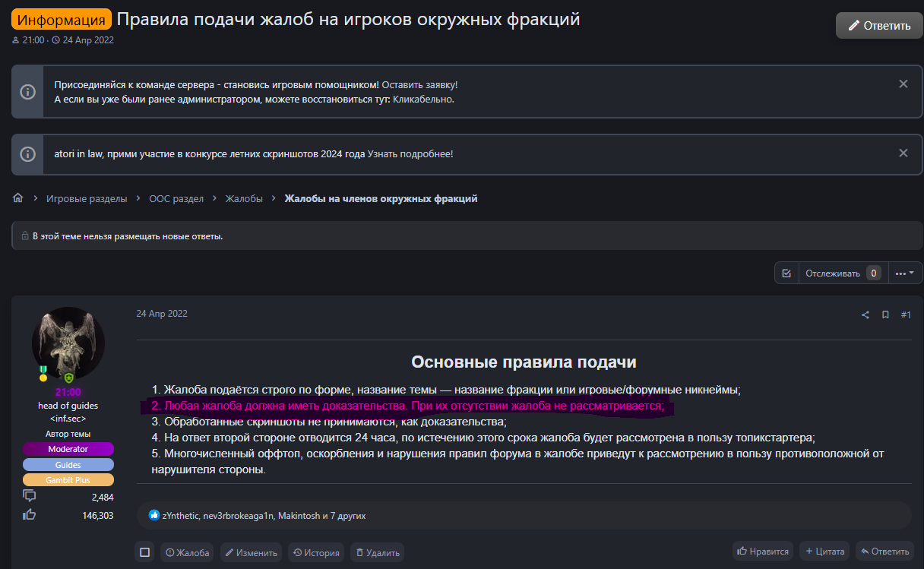Expand the three-dots thread options menu
This screenshot has height=569, width=924.
[904, 273]
